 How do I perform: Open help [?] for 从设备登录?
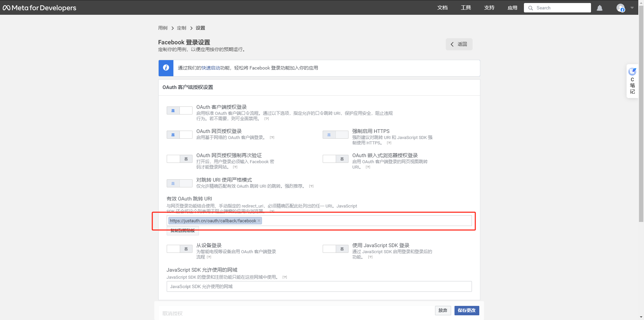pyautogui.click(x=209, y=257)
